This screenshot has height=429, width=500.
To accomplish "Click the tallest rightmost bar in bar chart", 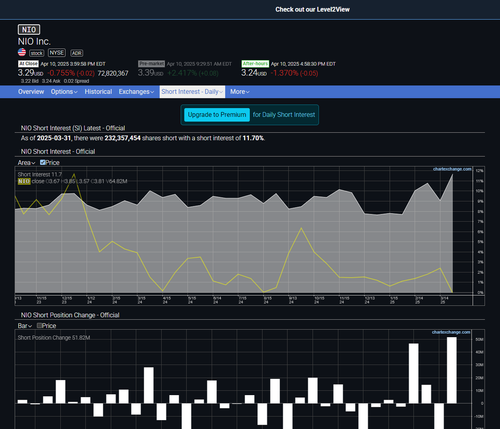I will 452,370.
